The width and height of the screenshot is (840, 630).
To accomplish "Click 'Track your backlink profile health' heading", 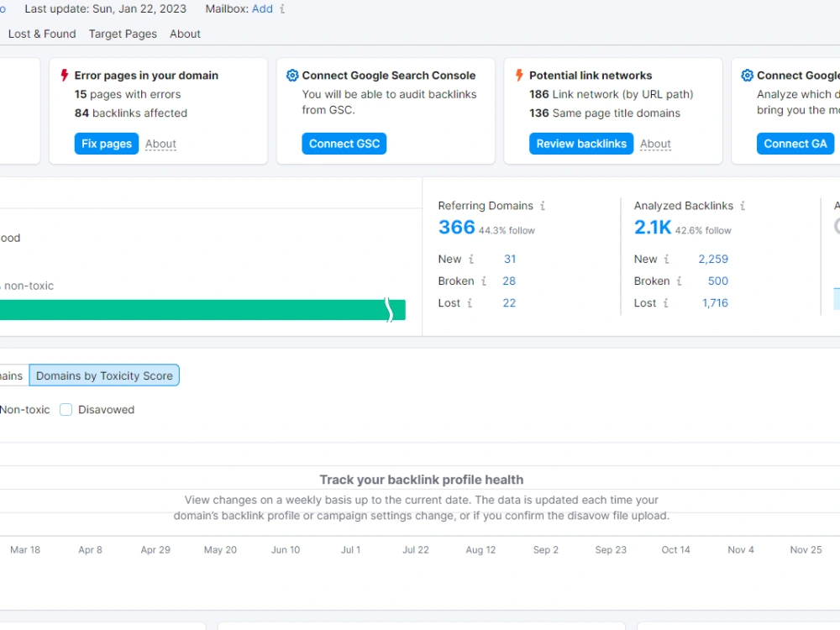I will click(x=422, y=480).
